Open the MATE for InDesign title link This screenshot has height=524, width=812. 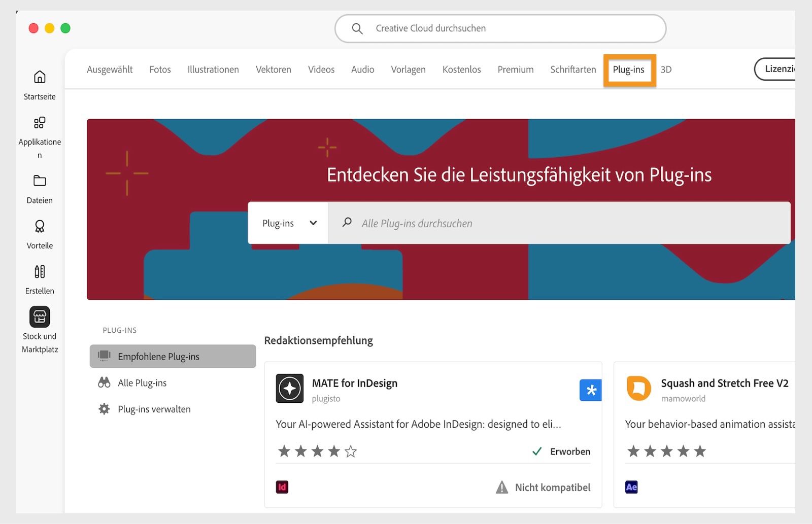click(355, 383)
